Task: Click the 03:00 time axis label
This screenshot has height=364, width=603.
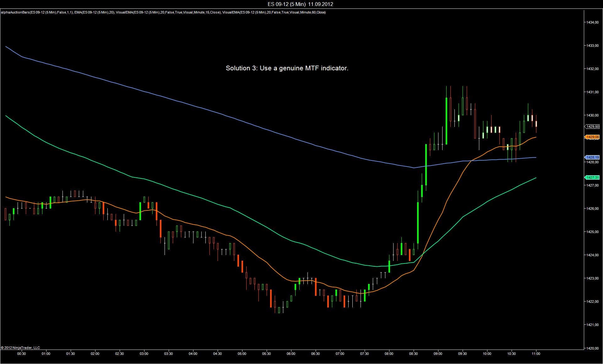Action: click(x=144, y=354)
